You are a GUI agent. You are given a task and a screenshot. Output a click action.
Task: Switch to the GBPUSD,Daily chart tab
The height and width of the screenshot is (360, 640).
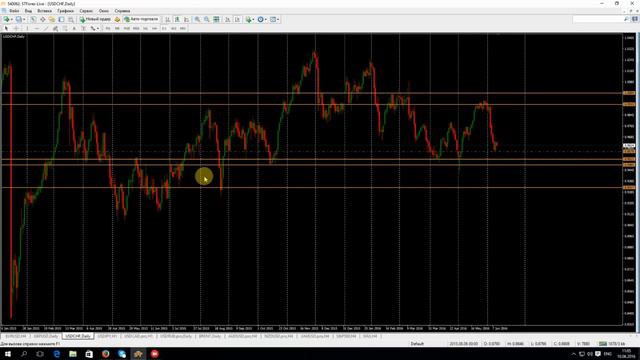click(46, 336)
